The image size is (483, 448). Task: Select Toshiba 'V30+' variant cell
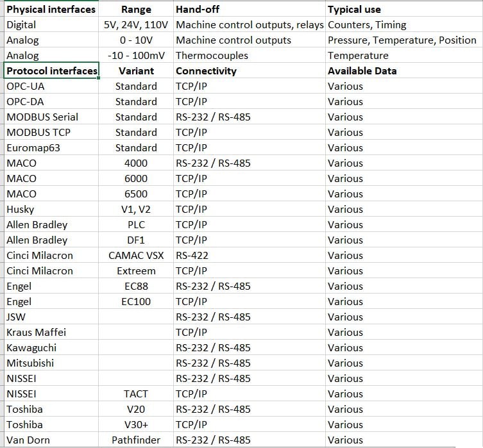coord(136,424)
